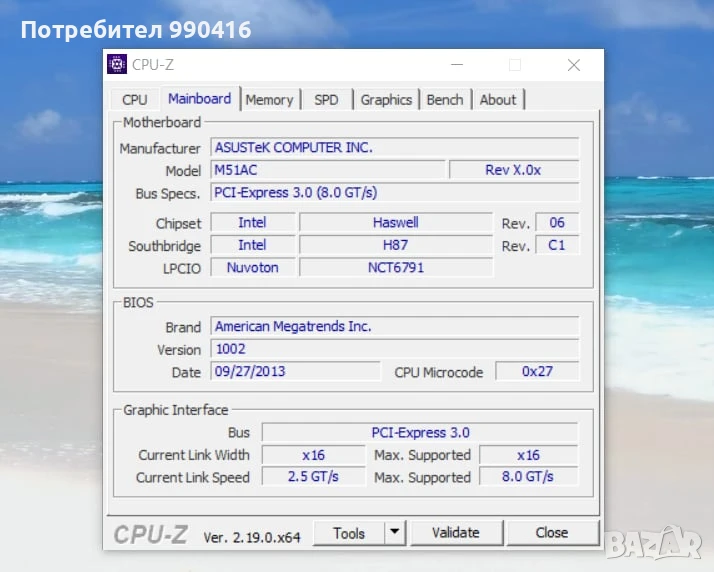This screenshot has width=714, height=572.
Task: Select BIOS brand American Megatrends Inc.
Action: [x=395, y=327]
